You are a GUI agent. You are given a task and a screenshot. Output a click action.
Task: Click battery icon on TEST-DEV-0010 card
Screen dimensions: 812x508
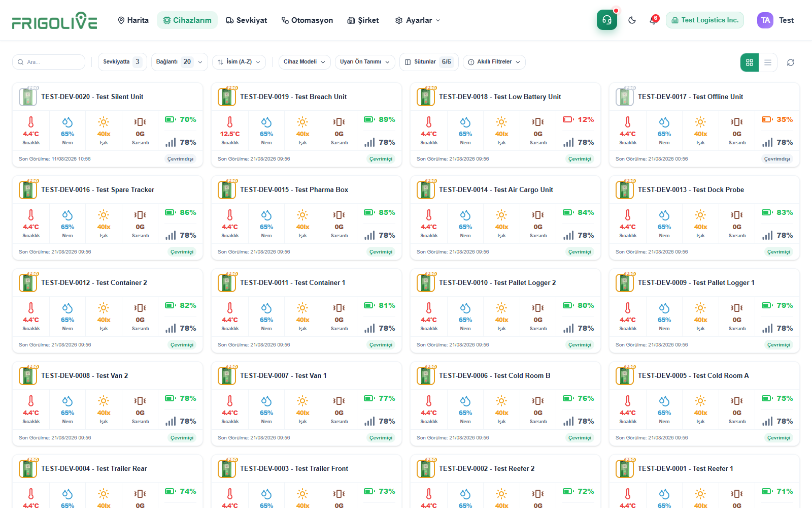tap(568, 305)
